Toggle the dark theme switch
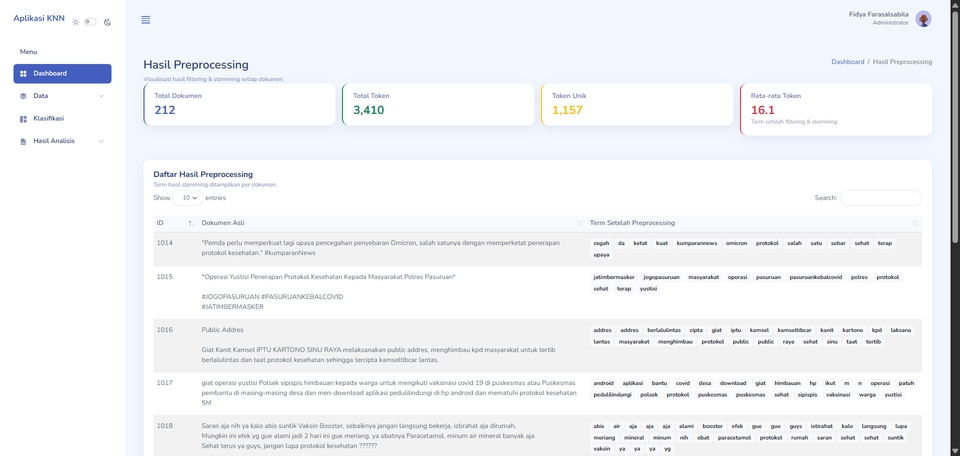The height and width of the screenshot is (456, 960). (90, 21)
